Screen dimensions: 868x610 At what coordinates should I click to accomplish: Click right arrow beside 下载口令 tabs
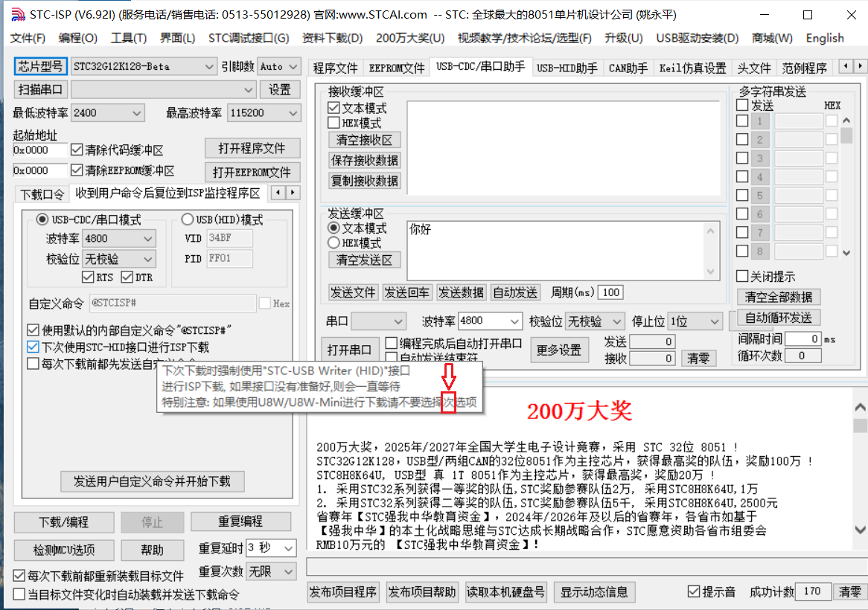coord(293,193)
